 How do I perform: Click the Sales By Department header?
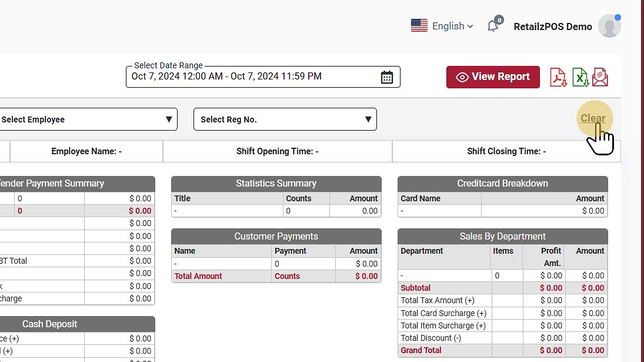point(502,237)
